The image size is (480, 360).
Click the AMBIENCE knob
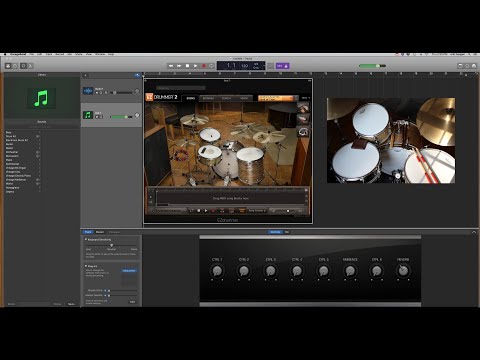[x=350, y=271]
